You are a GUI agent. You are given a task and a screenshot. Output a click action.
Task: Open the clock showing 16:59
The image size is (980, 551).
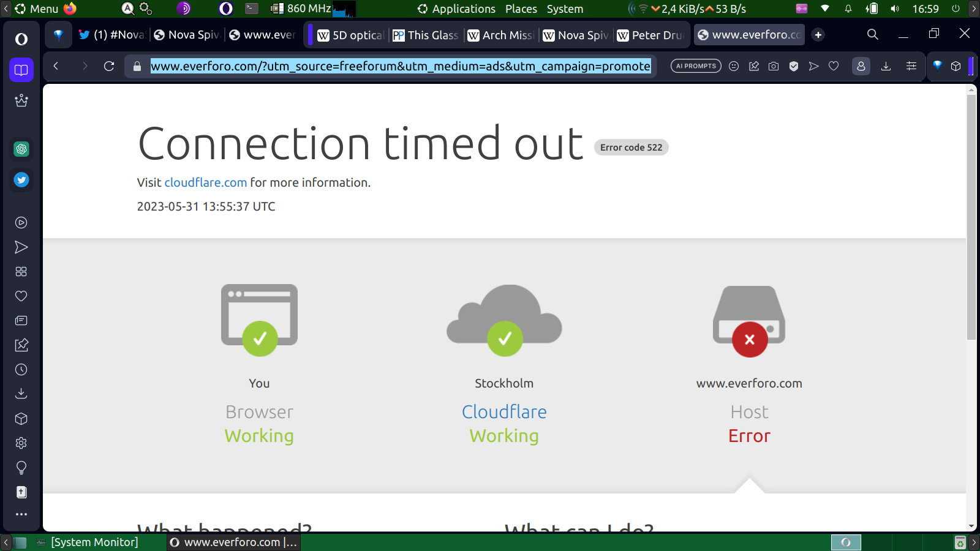click(925, 9)
